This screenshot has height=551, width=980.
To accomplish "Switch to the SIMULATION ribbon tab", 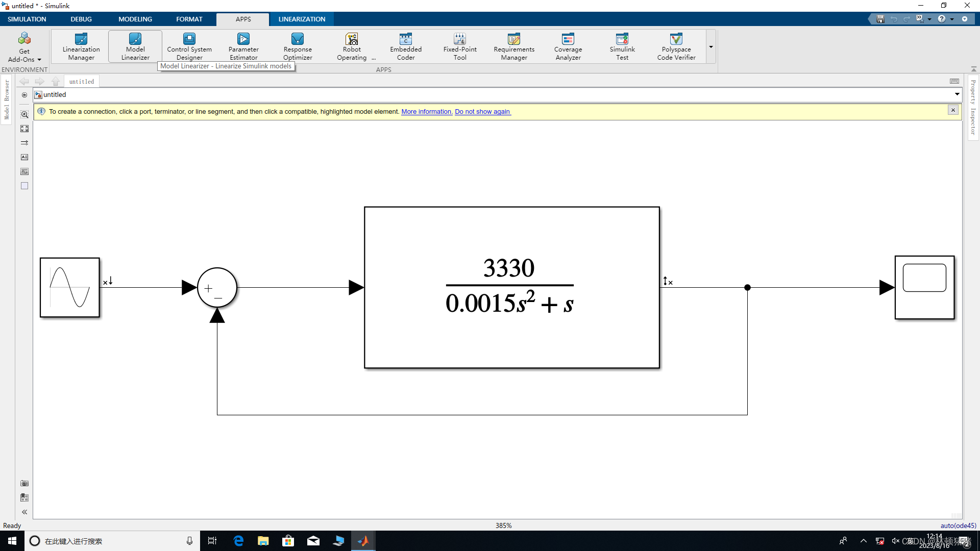I will tap(27, 19).
